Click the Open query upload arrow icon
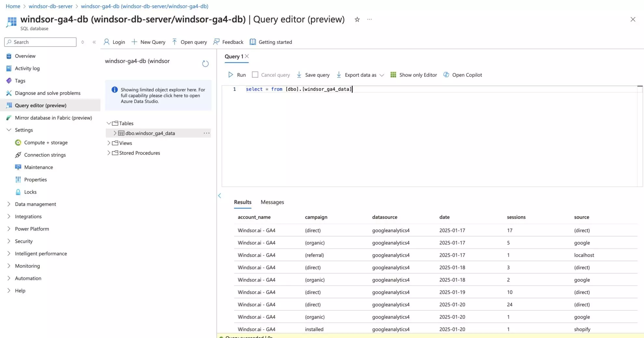This screenshot has width=644, height=338. click(174, 42)
